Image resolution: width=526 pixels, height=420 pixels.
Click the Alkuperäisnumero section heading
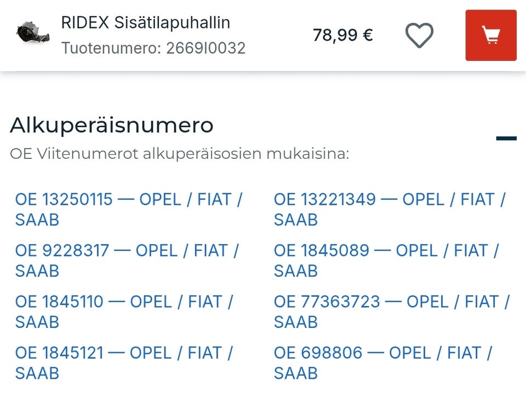[x=111, y=125]
